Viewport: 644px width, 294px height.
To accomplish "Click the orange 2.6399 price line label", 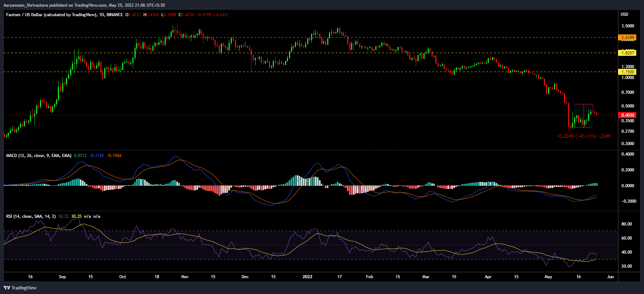I will coord(627,38).
